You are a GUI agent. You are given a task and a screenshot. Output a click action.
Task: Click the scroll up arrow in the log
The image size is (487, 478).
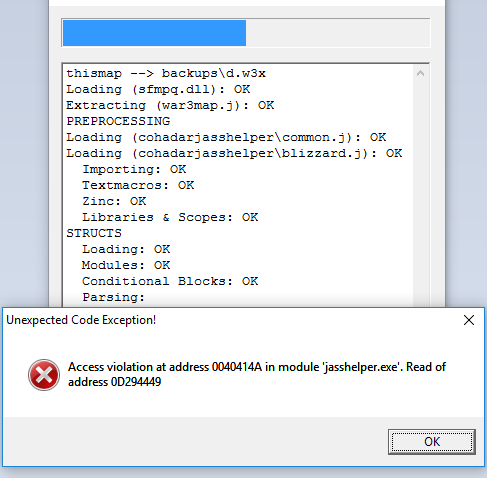pos(420,73)
